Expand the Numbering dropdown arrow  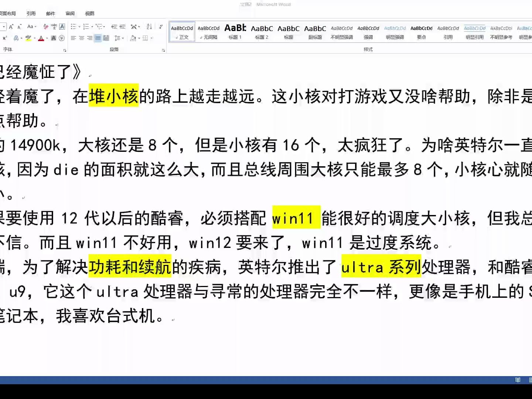pyautogui.click(x=92, y=27)
